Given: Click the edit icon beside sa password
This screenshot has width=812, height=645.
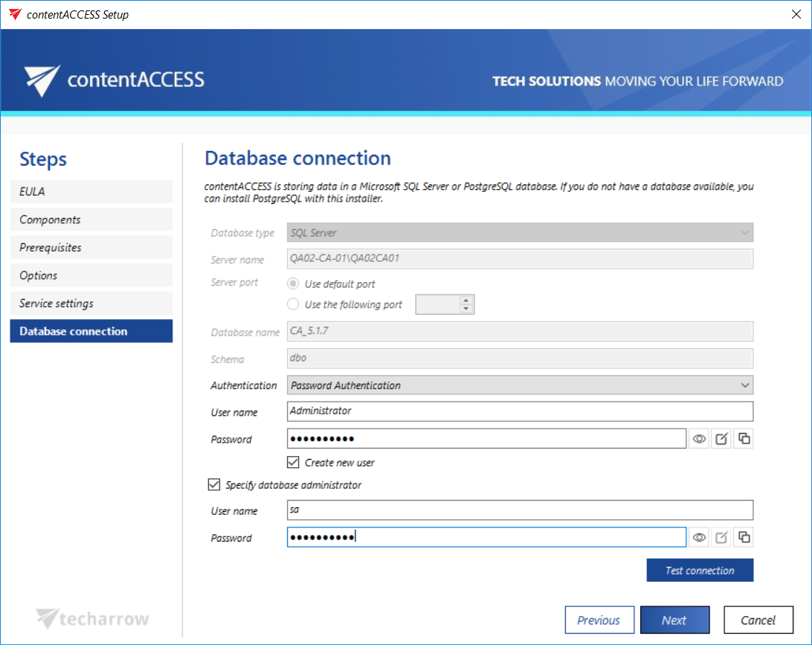Looking at the screenshot, I should [x=721, y=538].
